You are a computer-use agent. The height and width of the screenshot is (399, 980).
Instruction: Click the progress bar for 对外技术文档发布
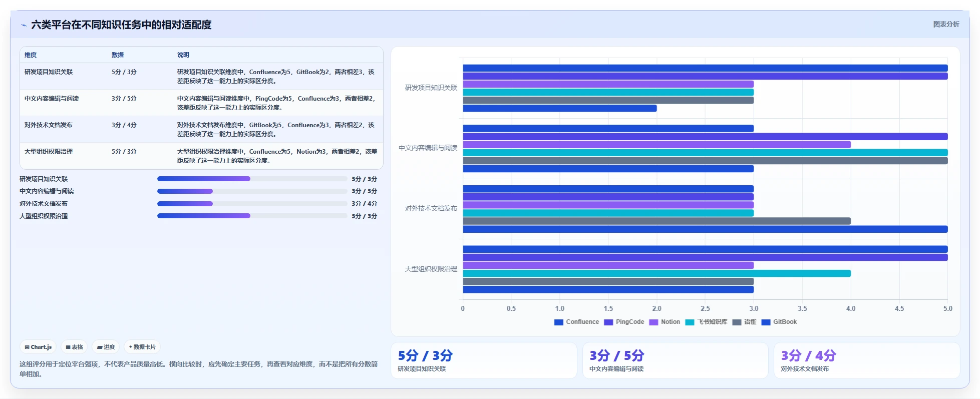[x=252, y=204]
